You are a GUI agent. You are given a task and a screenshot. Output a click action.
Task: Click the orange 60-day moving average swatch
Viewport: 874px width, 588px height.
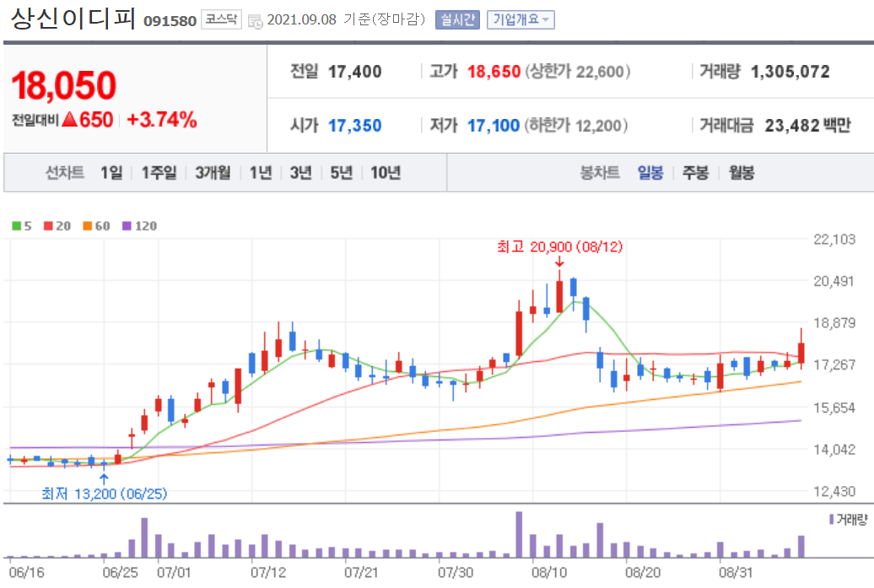88,226
